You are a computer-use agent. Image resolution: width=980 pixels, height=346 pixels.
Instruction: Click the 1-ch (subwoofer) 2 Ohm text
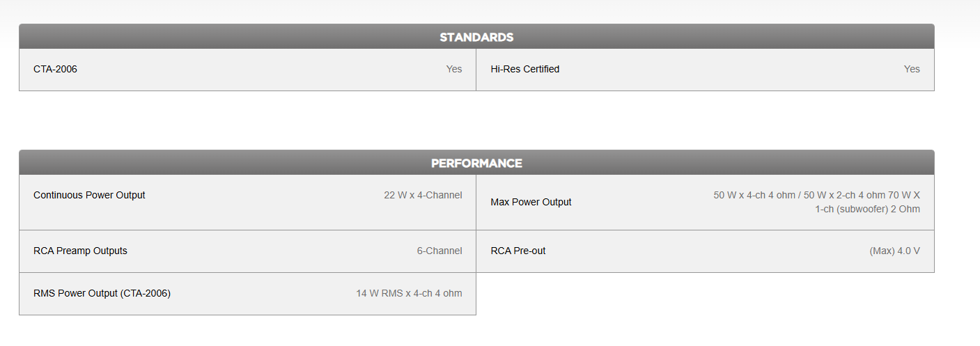point(867,209)
